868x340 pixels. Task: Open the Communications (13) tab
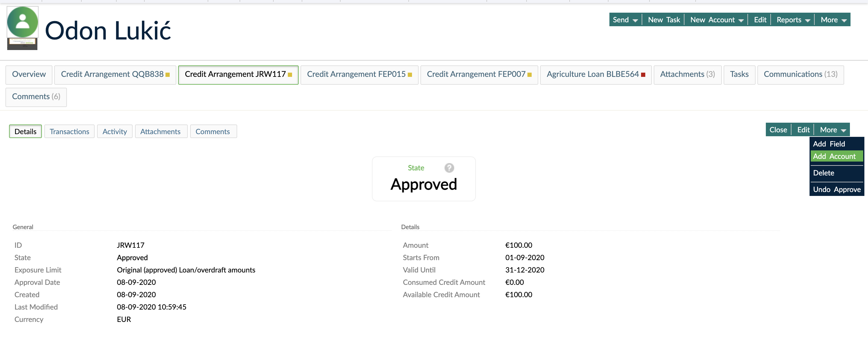tap(800, 74)
